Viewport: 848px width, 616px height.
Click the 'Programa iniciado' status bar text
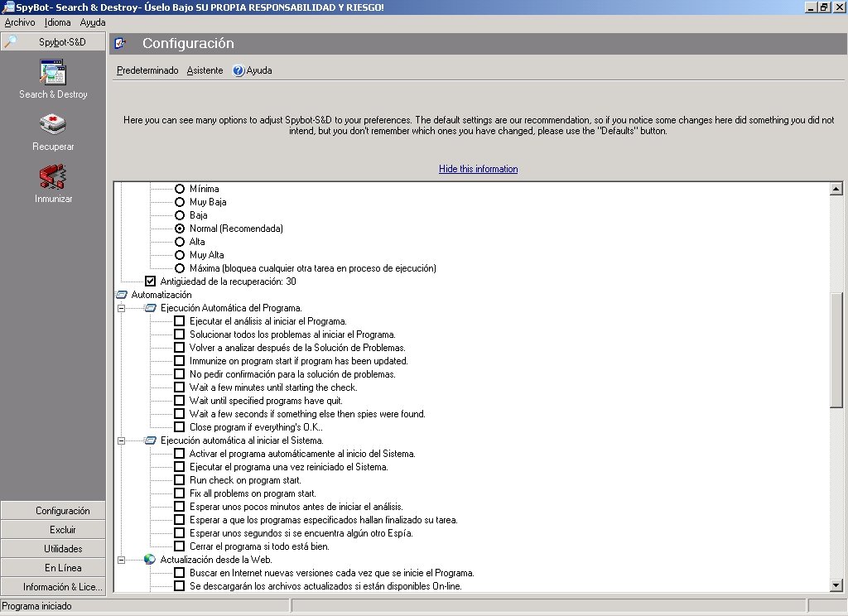[x=36, y=606]
